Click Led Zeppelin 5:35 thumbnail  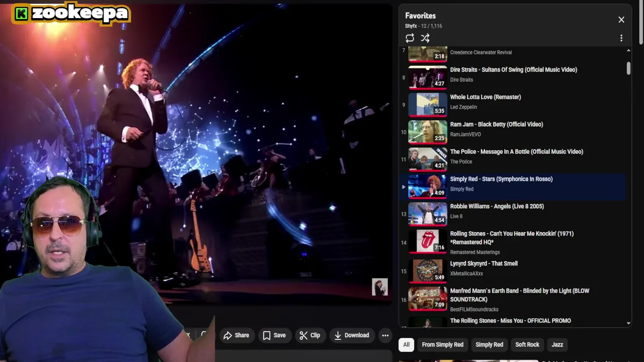coord(428,104)
